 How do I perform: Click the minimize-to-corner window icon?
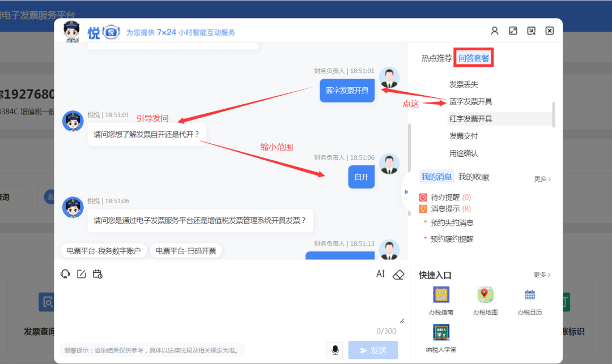coord(531,31)
